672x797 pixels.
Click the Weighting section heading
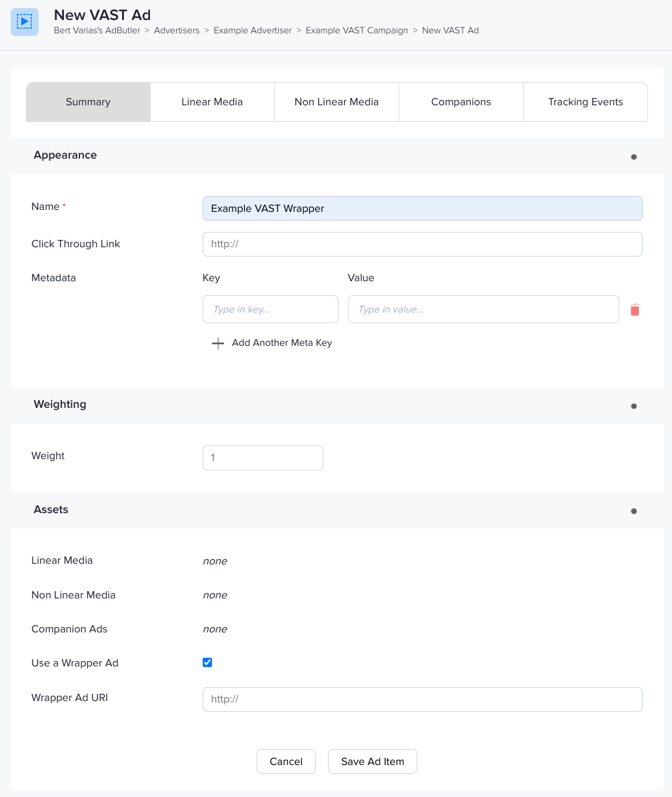pos(60,404)
